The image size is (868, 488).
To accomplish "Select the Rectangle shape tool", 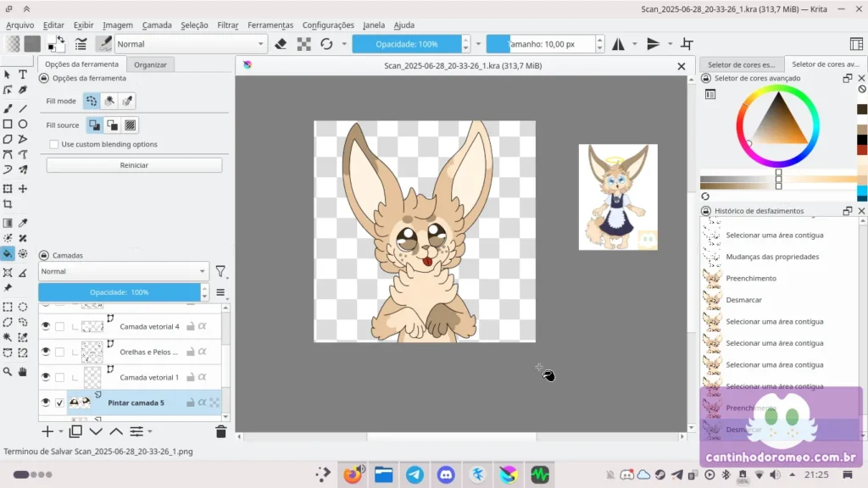I will [8, 124].
